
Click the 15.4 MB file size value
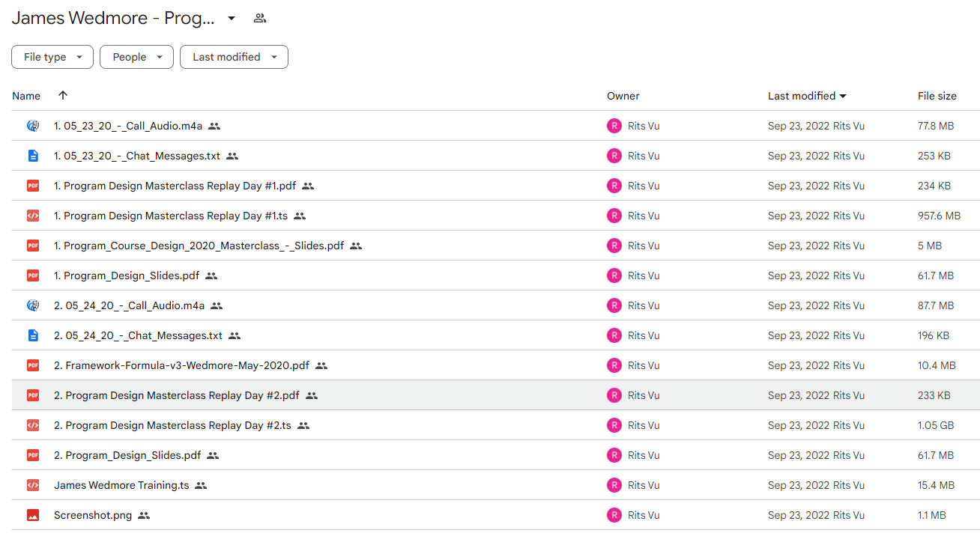(x=937, y=485)
